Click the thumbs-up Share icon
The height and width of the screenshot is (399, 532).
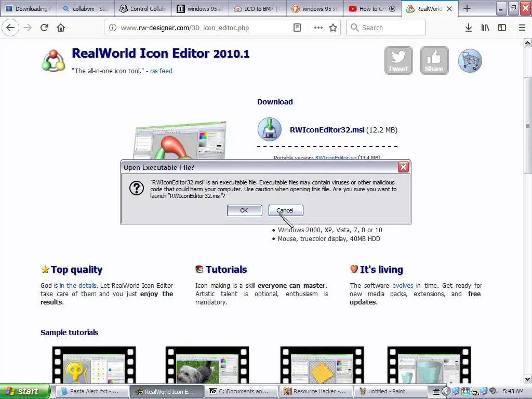[x=434, y=60]
